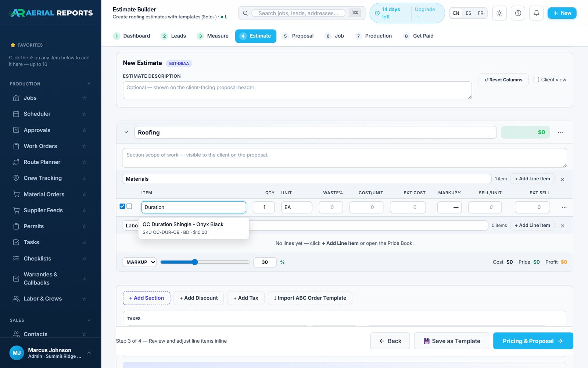
Task: Collapse the Roofing section chevron
Action: [x=126, y=132]
